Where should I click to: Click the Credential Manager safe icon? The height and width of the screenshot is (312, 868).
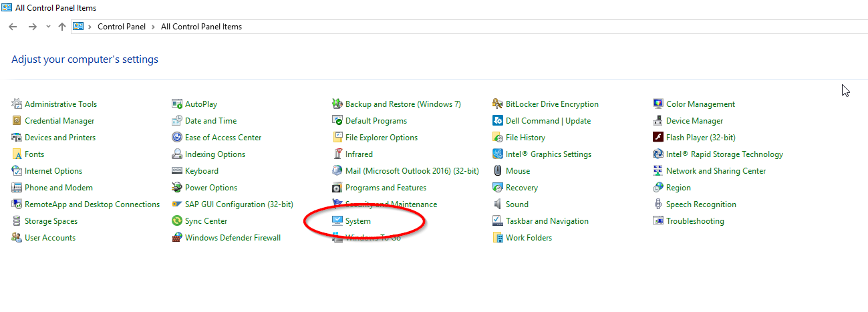tap(17, 120)
